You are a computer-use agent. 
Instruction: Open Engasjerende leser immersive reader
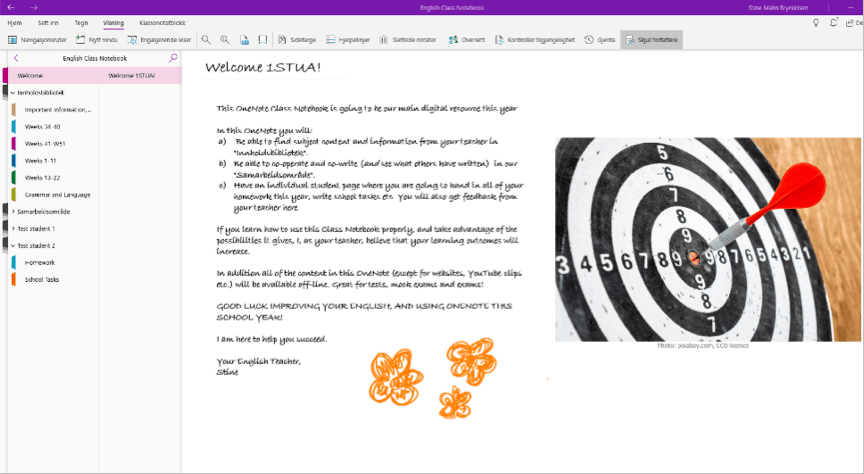click(159, 40)
